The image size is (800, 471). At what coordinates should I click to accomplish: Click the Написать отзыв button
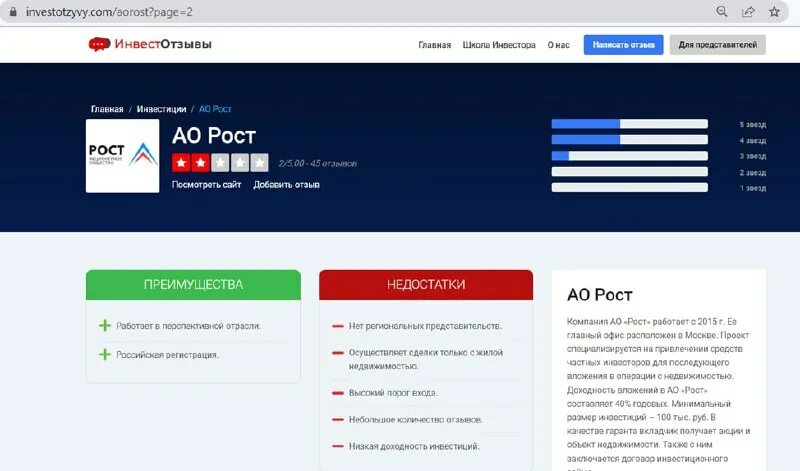pos(623,45)
